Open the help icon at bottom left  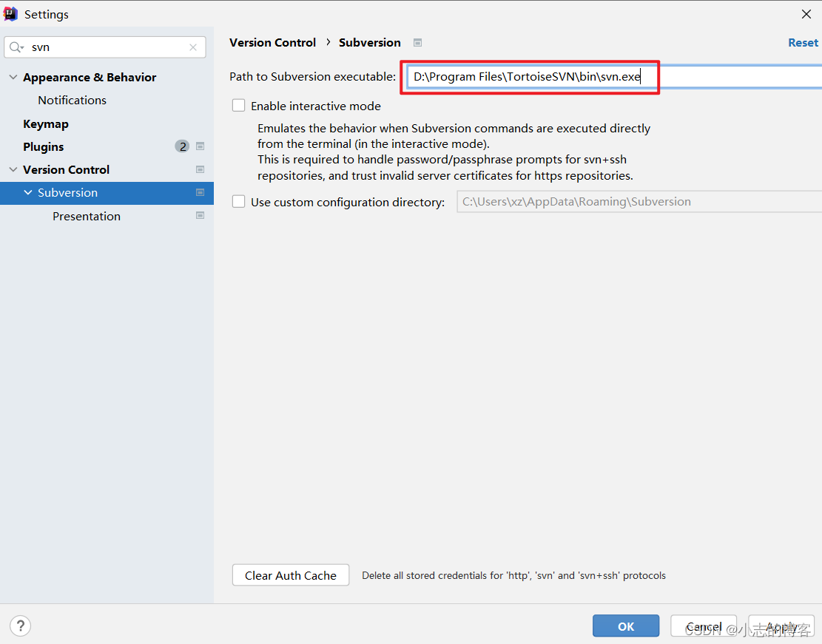[20, 626]
